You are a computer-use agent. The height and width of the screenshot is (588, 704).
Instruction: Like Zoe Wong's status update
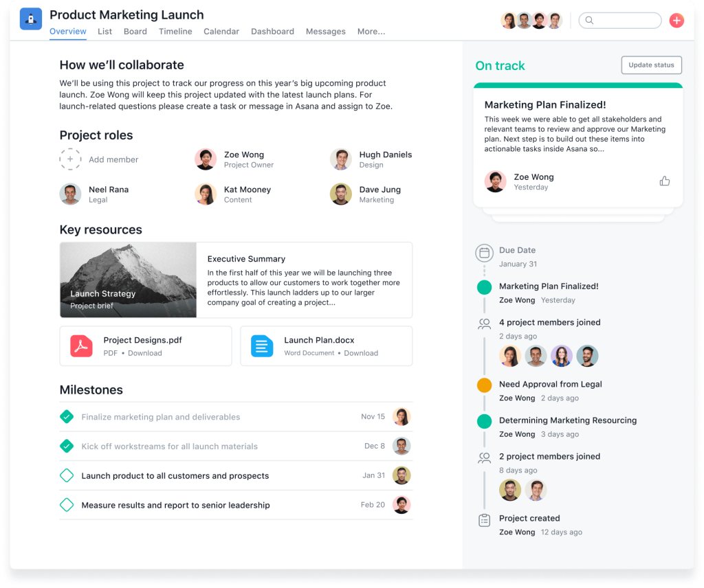(664, 180)
